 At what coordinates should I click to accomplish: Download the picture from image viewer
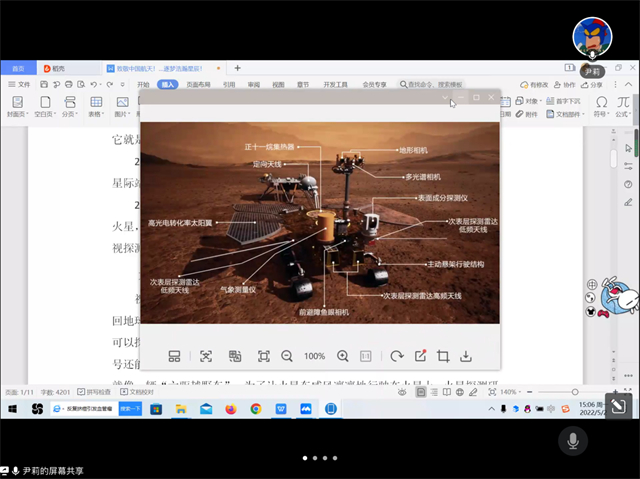(x=466, y=356)
